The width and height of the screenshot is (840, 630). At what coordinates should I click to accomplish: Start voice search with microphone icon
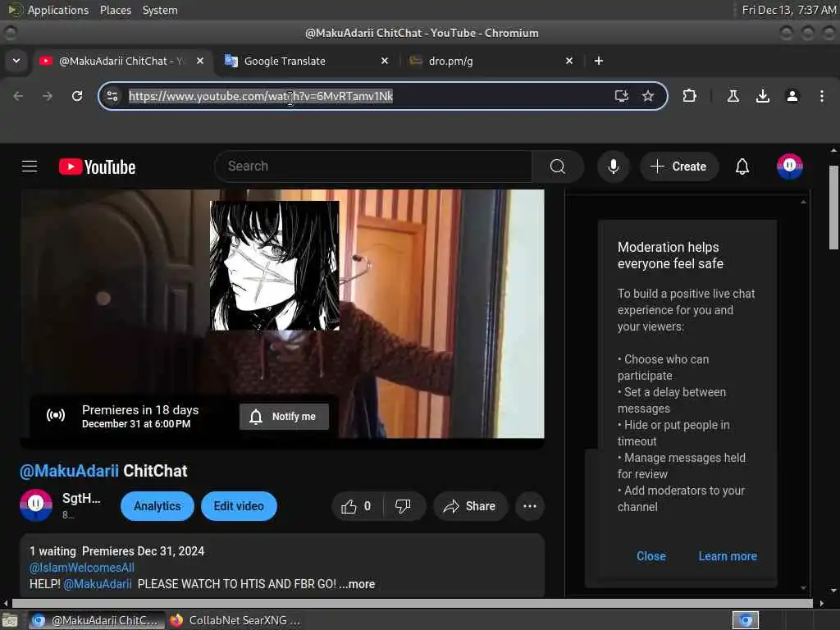click(614, 167)
